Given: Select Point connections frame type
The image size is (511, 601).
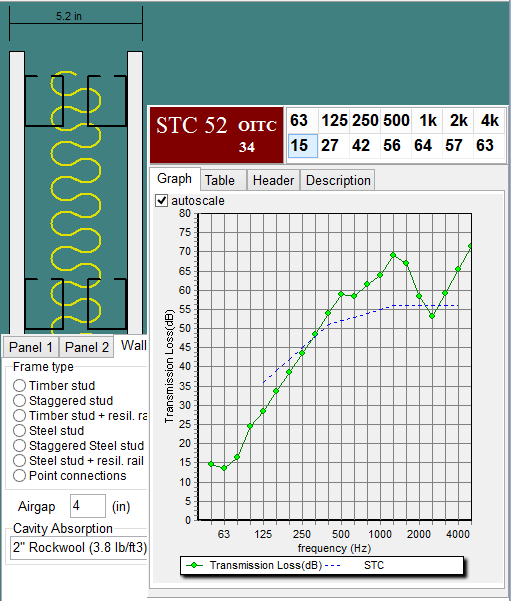Looking at the screenshot, I should [19, 476].
